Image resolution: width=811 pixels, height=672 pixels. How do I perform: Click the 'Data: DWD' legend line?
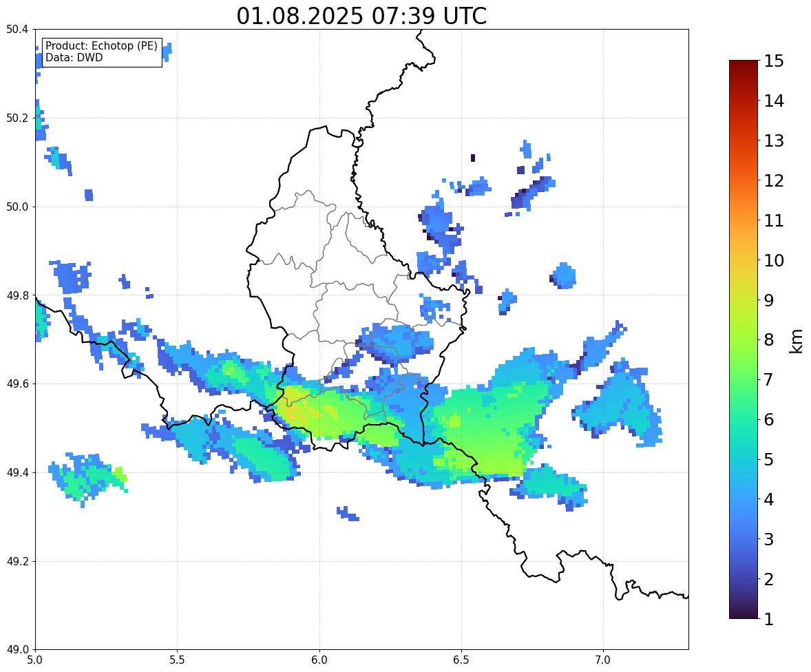74,57
